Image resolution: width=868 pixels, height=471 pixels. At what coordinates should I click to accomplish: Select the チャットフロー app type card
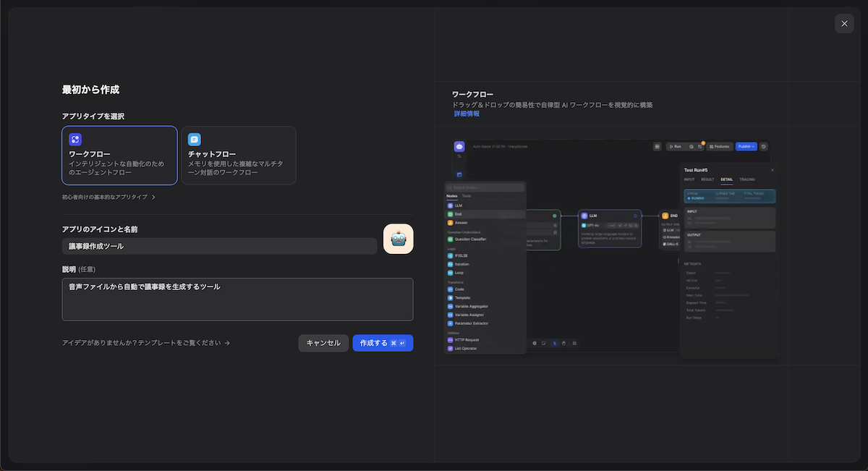239,156
